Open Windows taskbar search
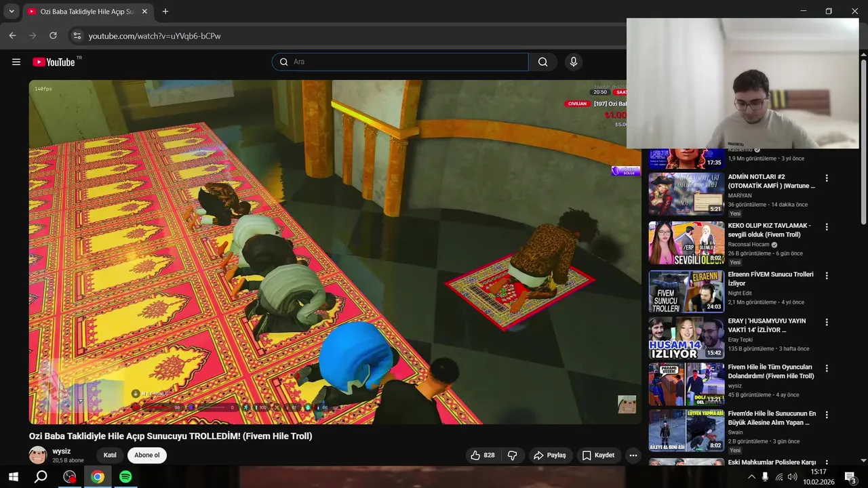Image resolution: width=868 pixels, height=488 pixels. [x=41, y=477]
